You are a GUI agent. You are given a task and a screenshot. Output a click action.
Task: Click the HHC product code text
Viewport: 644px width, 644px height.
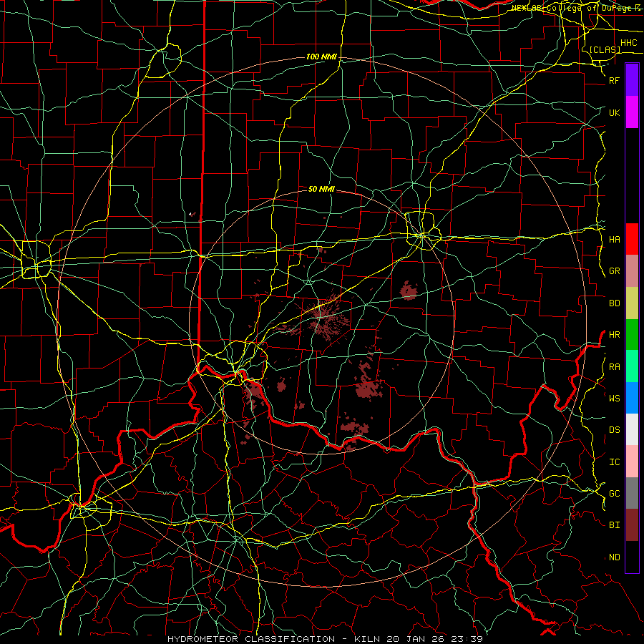628,43
